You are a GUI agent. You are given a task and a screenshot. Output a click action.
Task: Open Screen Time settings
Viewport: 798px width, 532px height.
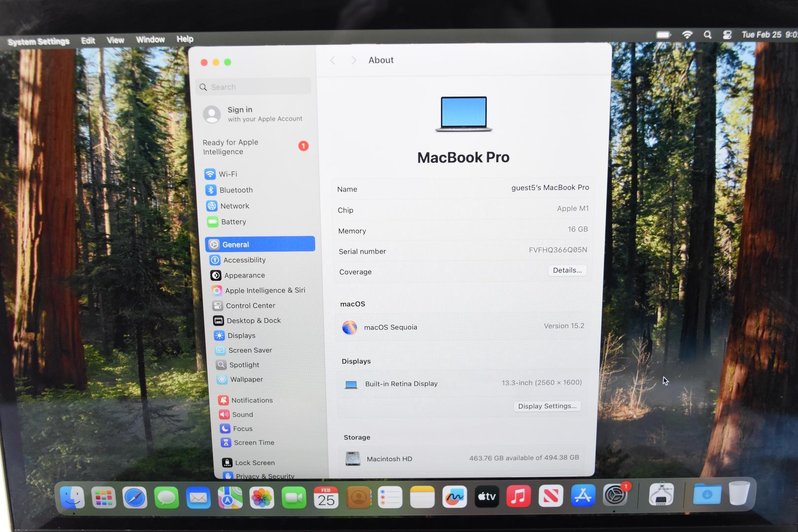248,442
